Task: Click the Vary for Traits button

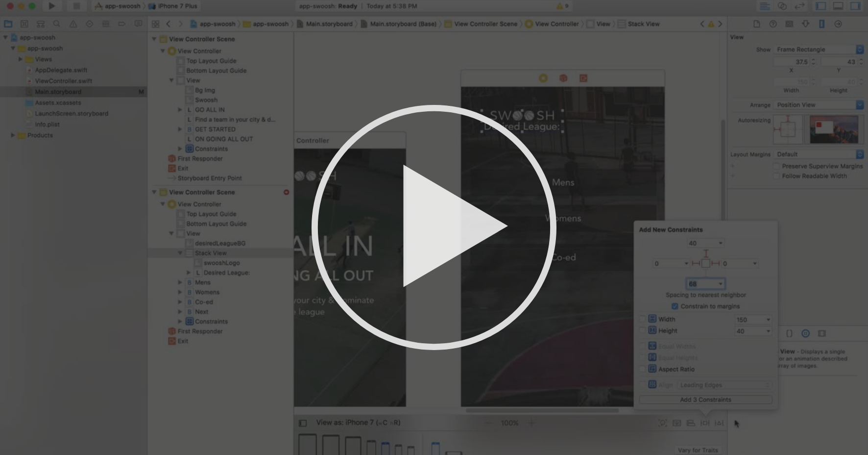Action: tap(697, 450)
